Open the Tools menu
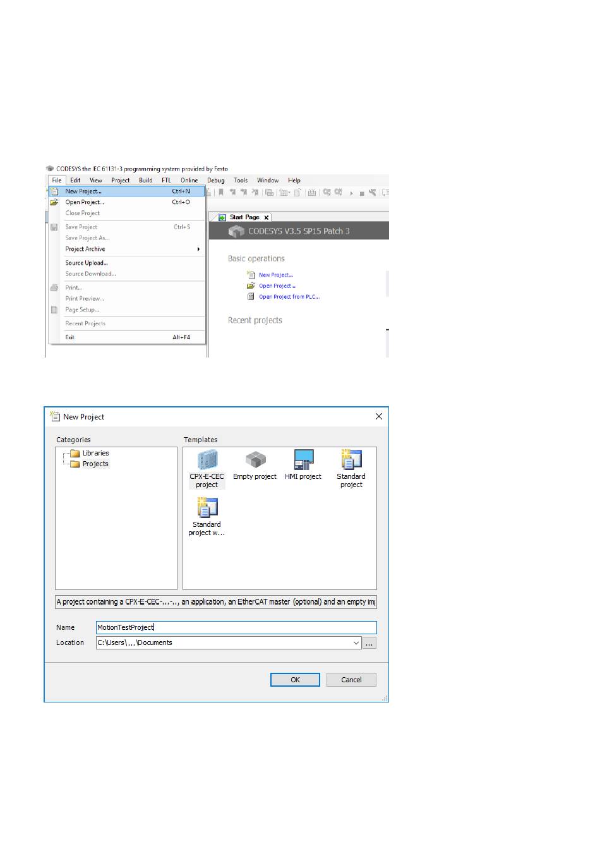600x868 pixels. 241,180
